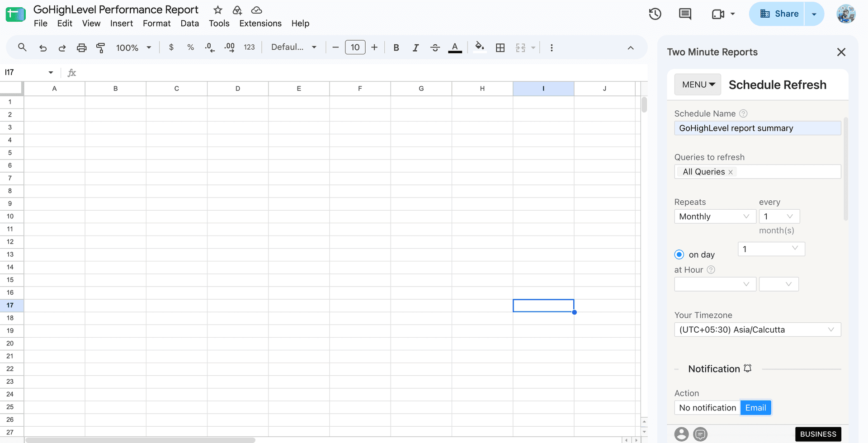This screenshot has width=868, height=443.
Task: Increase font size with plus button
Action: pyautogui.click(x=374, y=47)
